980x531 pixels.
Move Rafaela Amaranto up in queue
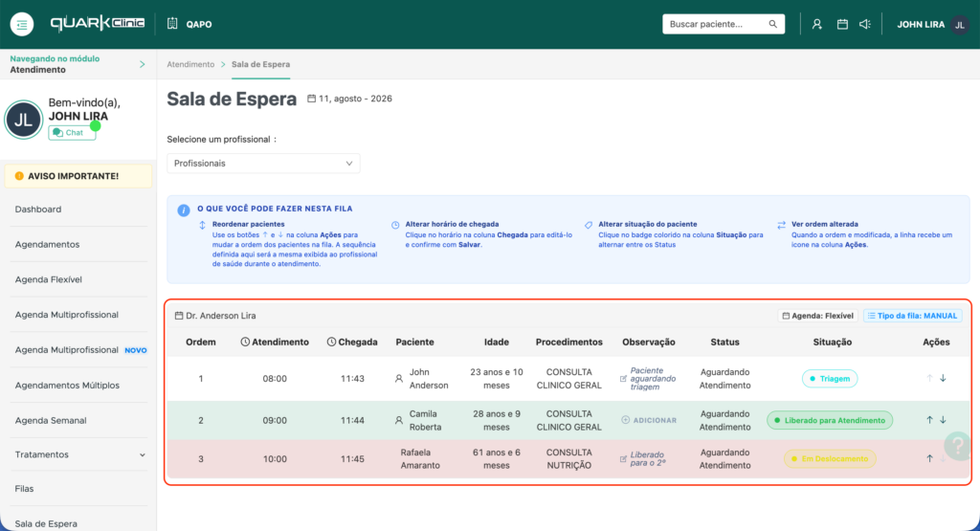pos(929,458)
